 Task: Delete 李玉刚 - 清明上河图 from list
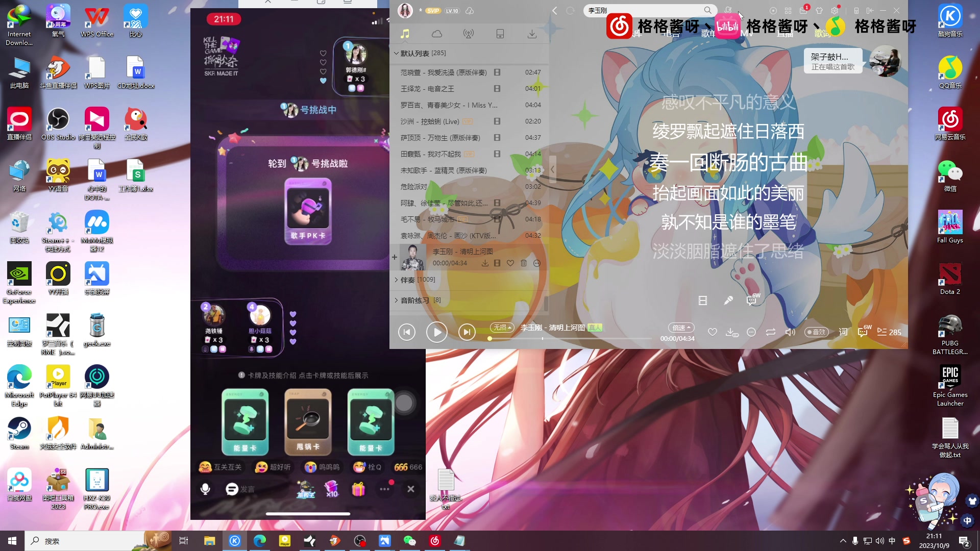(x=524, y=263)
